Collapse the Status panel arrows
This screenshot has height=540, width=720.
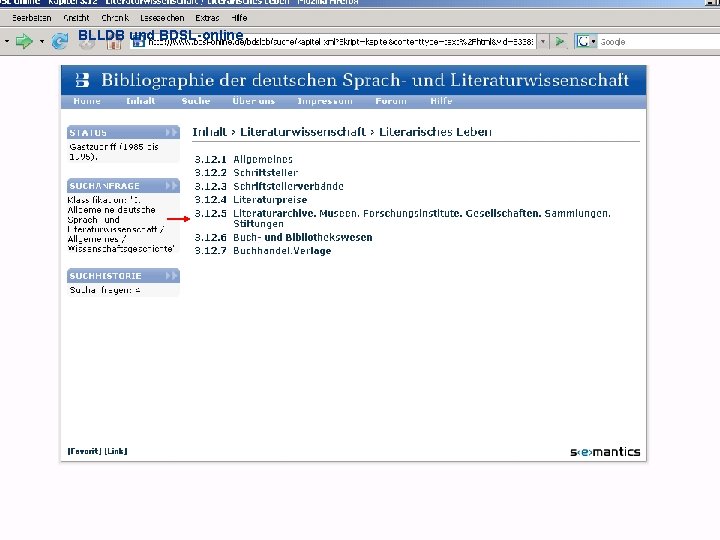click(171, 133)
